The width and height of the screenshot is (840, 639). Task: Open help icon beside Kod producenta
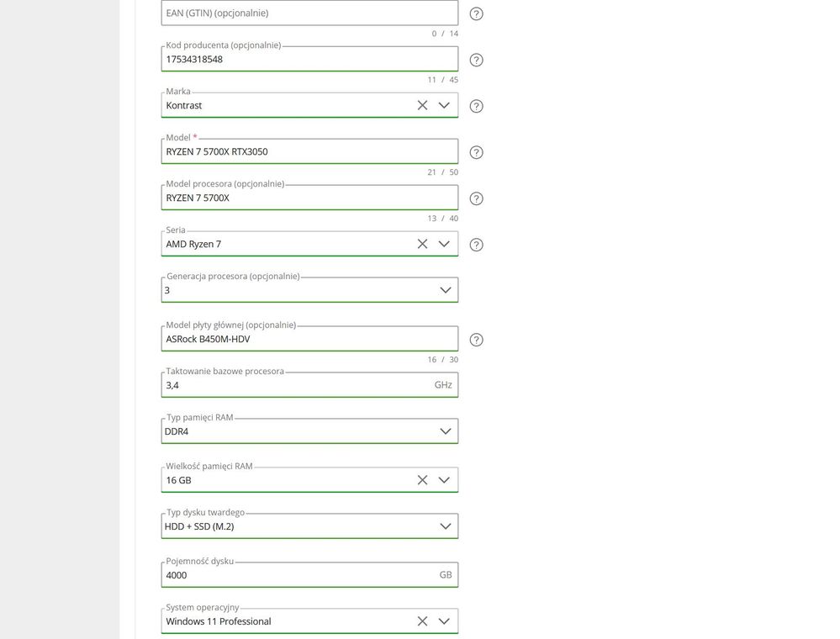[476, 60]
